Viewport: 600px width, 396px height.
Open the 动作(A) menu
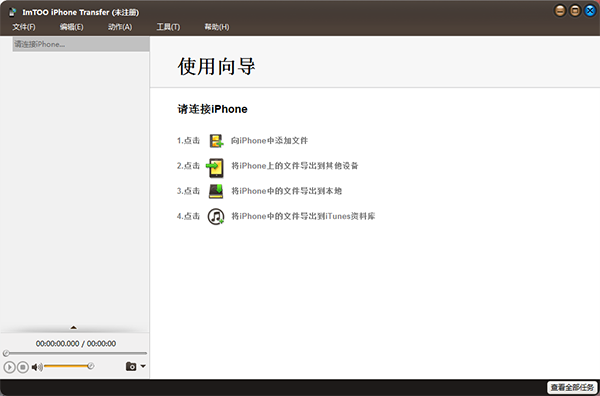pos(120,27)
